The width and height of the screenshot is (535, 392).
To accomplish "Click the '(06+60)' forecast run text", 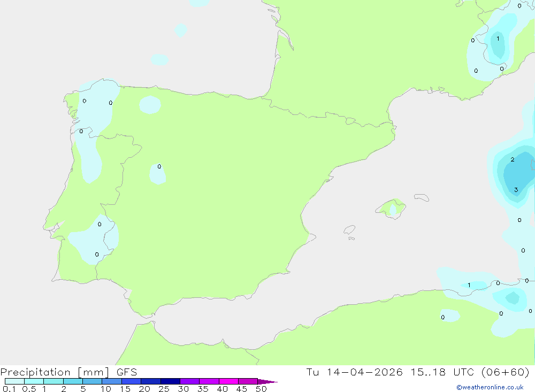I will pos(506,372).
